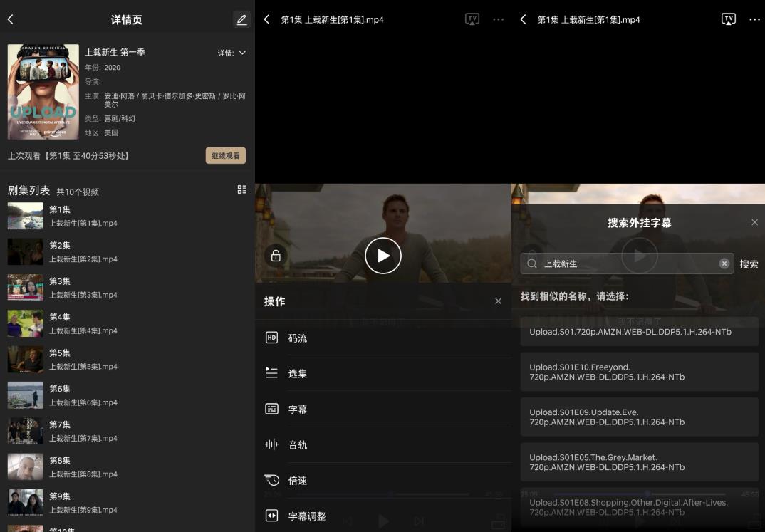Screen dimensions: 765x532
Task: Open the 倍速 playback speed option
Action: pyautogui.click(x=297, y=480)
